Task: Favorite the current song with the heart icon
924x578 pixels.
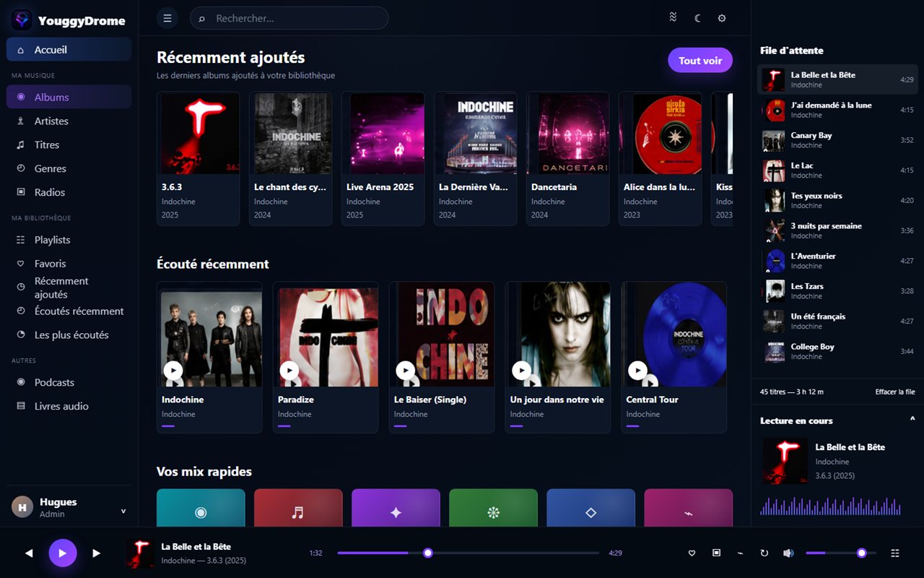Action: click(x=692, y=553)
